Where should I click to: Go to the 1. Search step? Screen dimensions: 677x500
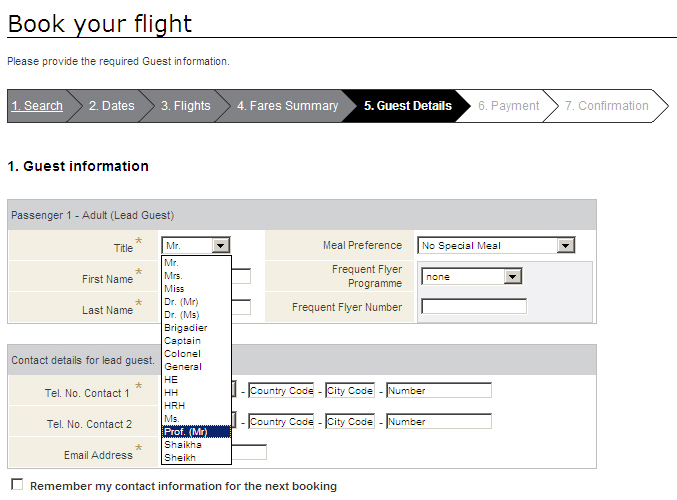[37, 106]
